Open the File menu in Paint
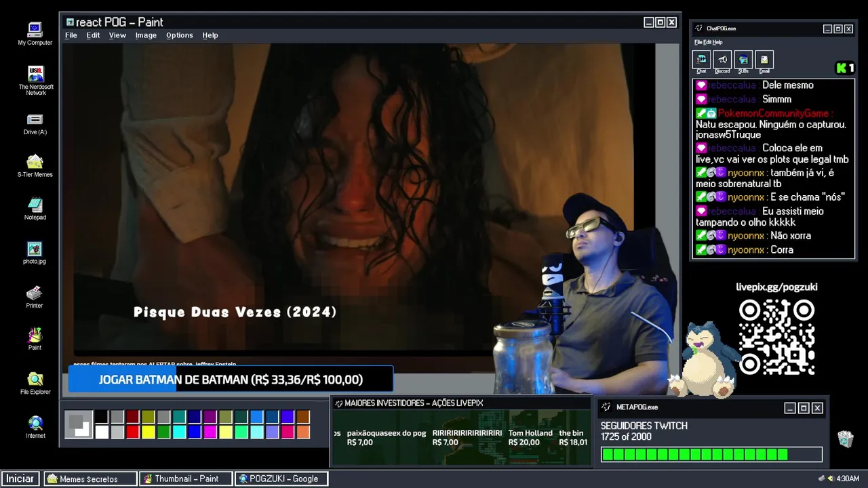Image resolution: width=868 pixels, height=488 pixels. coord(71,35)
